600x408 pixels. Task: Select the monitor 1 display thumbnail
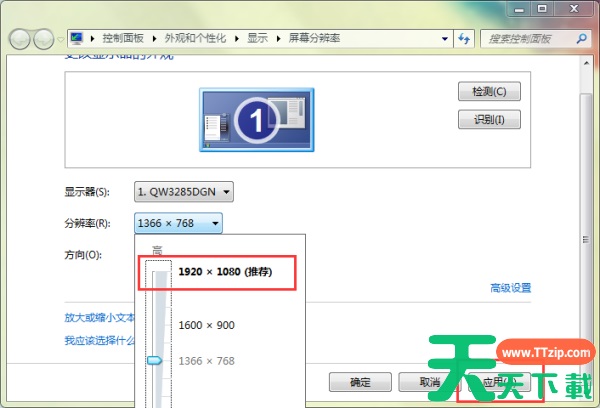pos(256,117)
